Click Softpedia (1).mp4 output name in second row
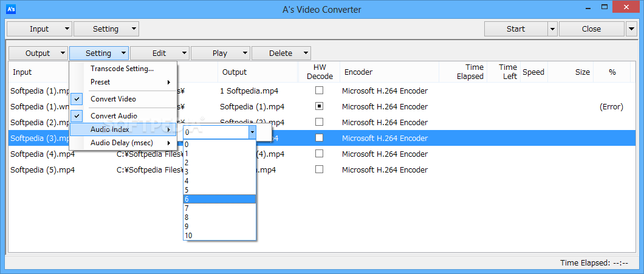The height and width of the screenshot is (274, 644). (252, 107)
